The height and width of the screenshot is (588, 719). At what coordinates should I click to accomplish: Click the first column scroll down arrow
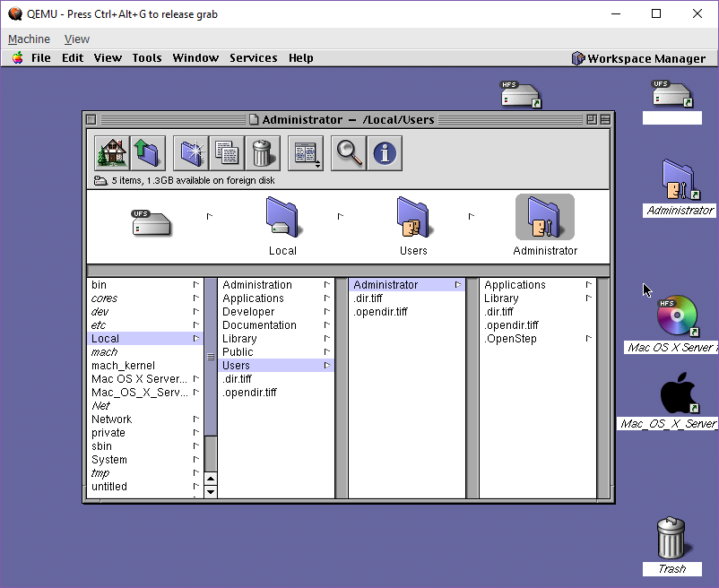click(211, 491)
